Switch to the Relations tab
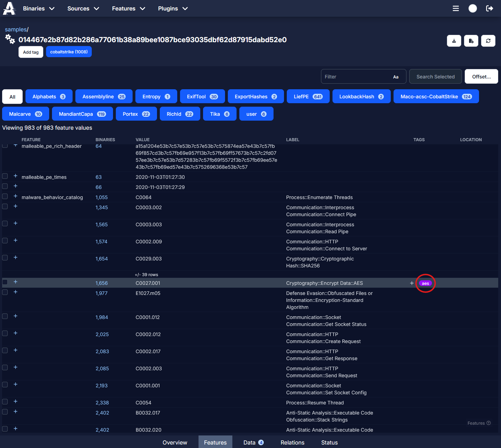Image resolution: width=501 pixels, height=448 pixels. click(292, 442)
